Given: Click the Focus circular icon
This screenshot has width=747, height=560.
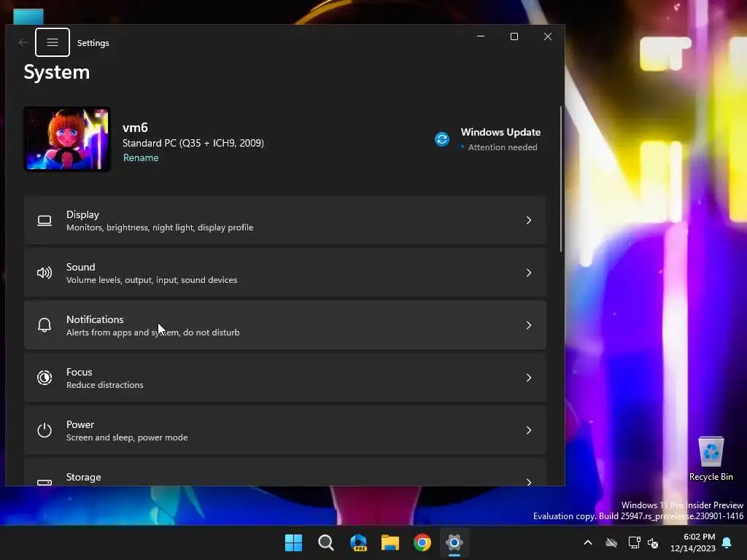Looking at the screenshot, I should (x=44, y=378).
